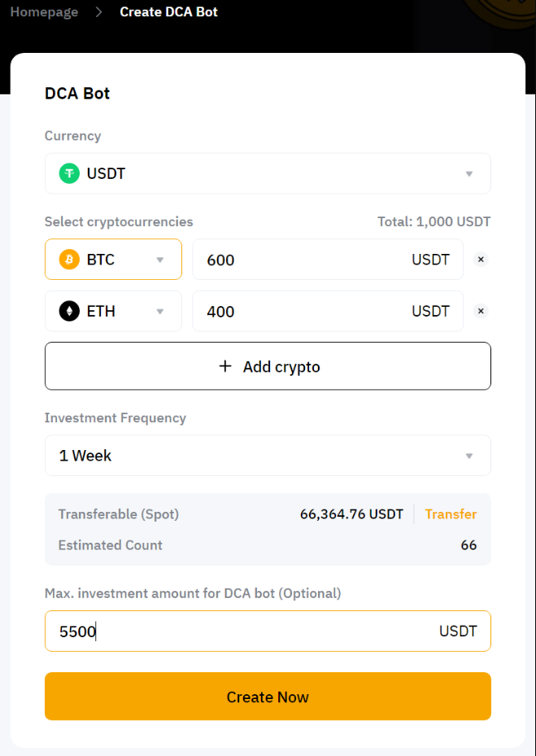Click the plus icon in Add crypto
Viewport: 536px width, 756px height.
coord(225,366)
